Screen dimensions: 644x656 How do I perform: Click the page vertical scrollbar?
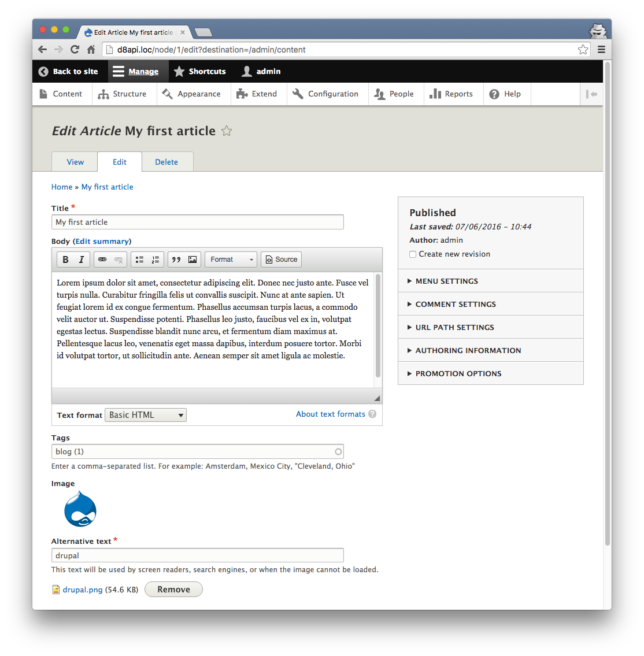[607, 303]
